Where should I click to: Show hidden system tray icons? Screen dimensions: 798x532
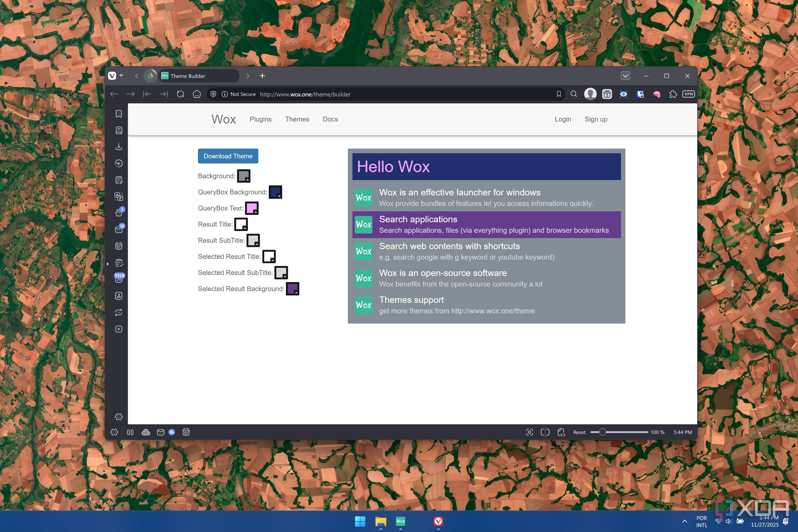point(684,521)
